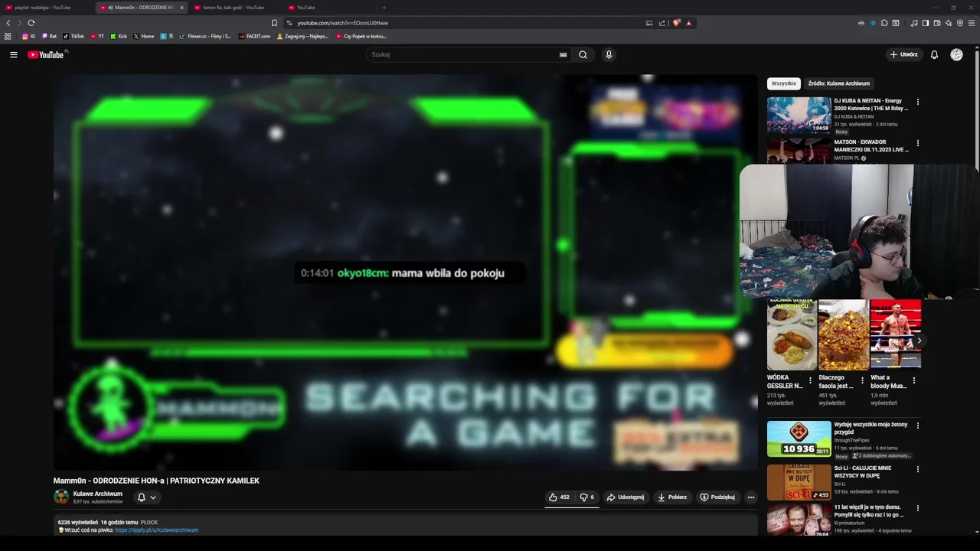The height and width of the screenshot is (551, 980).
Task: Open DJ KUBA & NEITAN video thumbnail
Action: point(799,115)
